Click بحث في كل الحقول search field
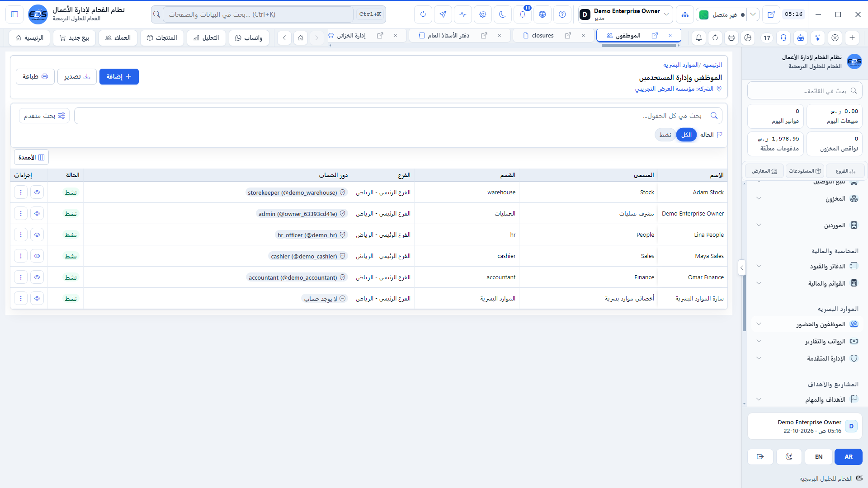 pos(398,116)
